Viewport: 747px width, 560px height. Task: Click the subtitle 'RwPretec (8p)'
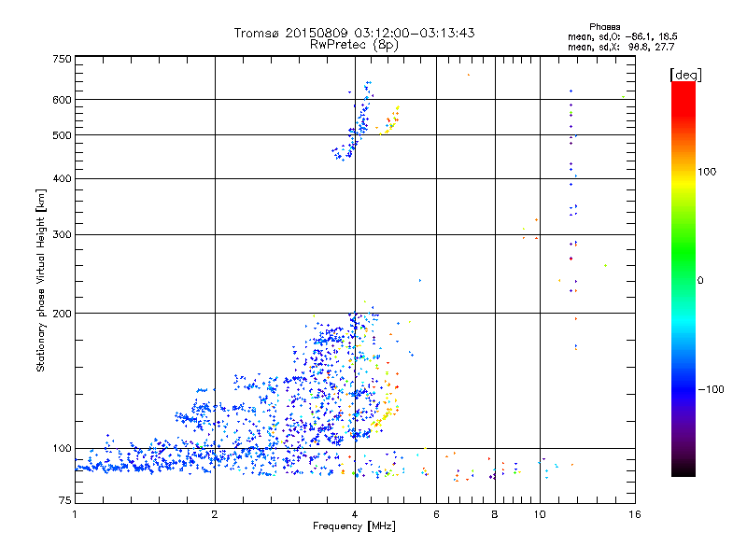click(x=354, y=45)
